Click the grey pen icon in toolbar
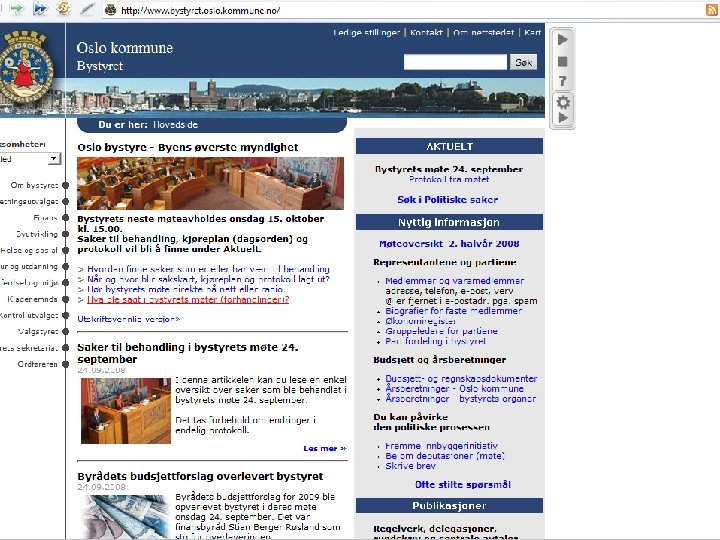The height and width of the screenshot is (540, 720). [87, 9]
